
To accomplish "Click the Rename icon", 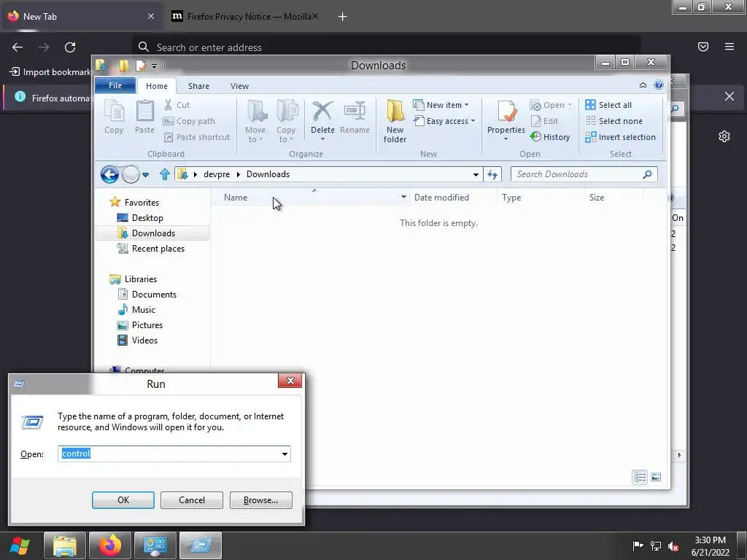I will pos(355,117).
